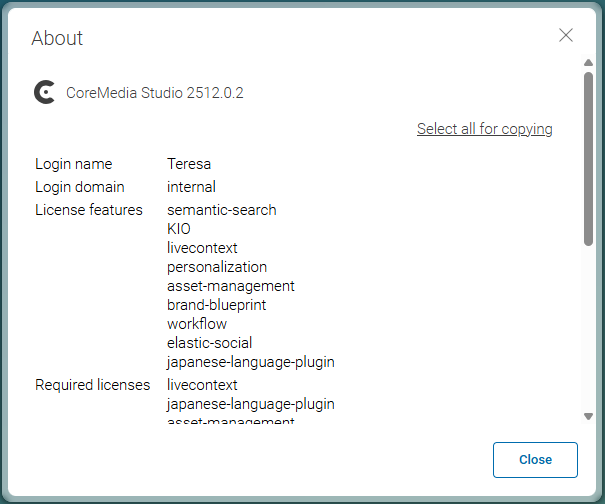Image resolution: width=605 pixels, height=504 pixels.
Task: Click the scrollbar up arrow
Action: click(588, 63)
